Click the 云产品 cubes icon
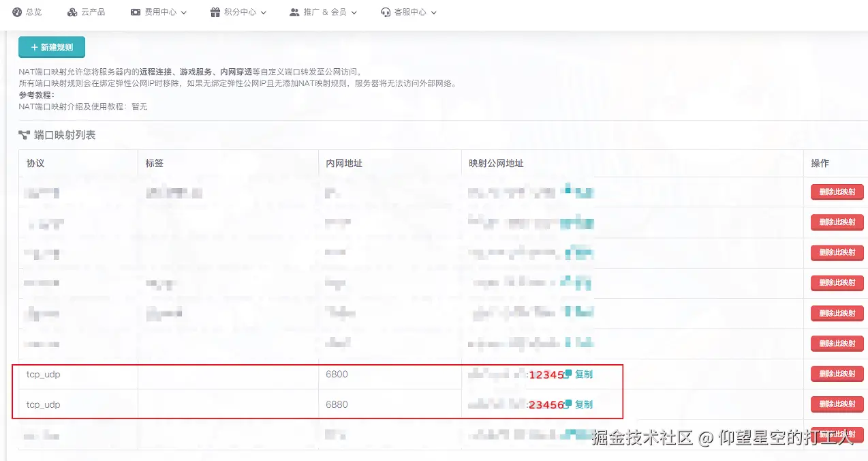The image size is (868, 461). coord(72,12)
